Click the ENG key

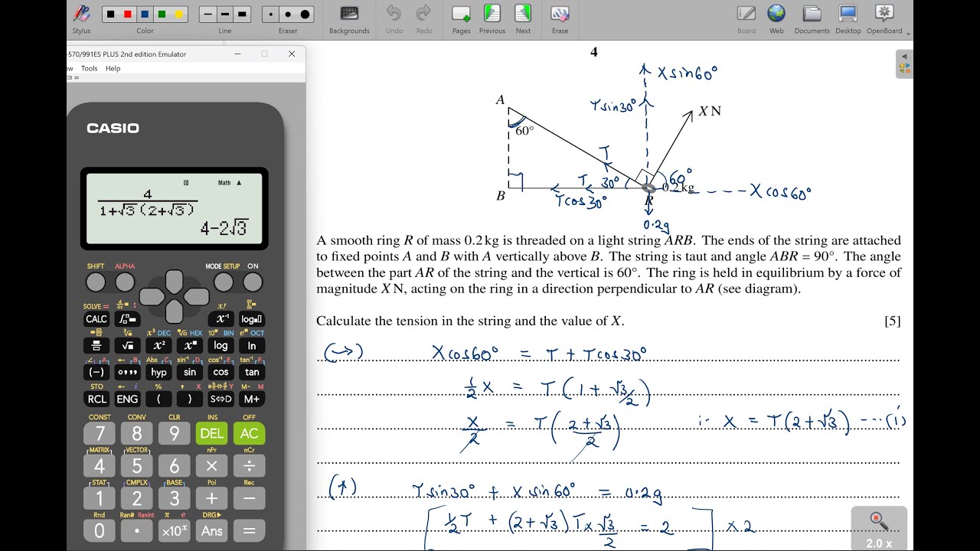click(127, 399)
